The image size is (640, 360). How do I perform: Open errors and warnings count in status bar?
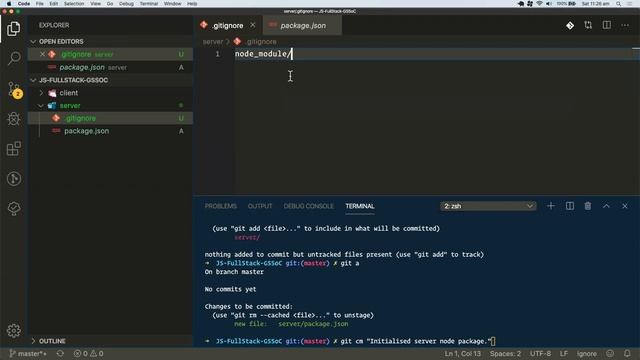89,353
